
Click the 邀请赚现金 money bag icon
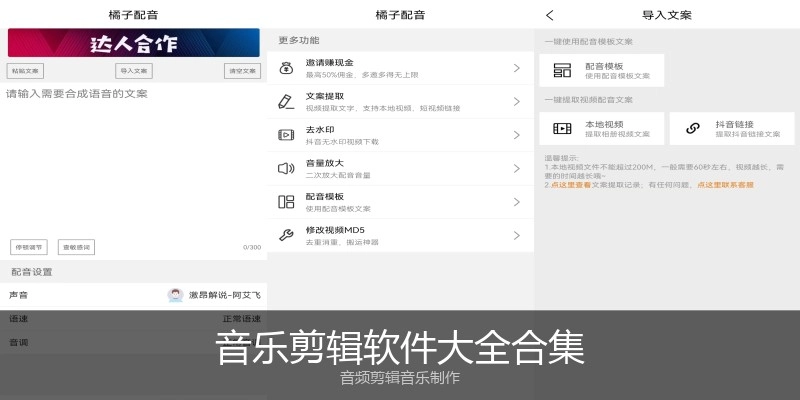[286, 68]
